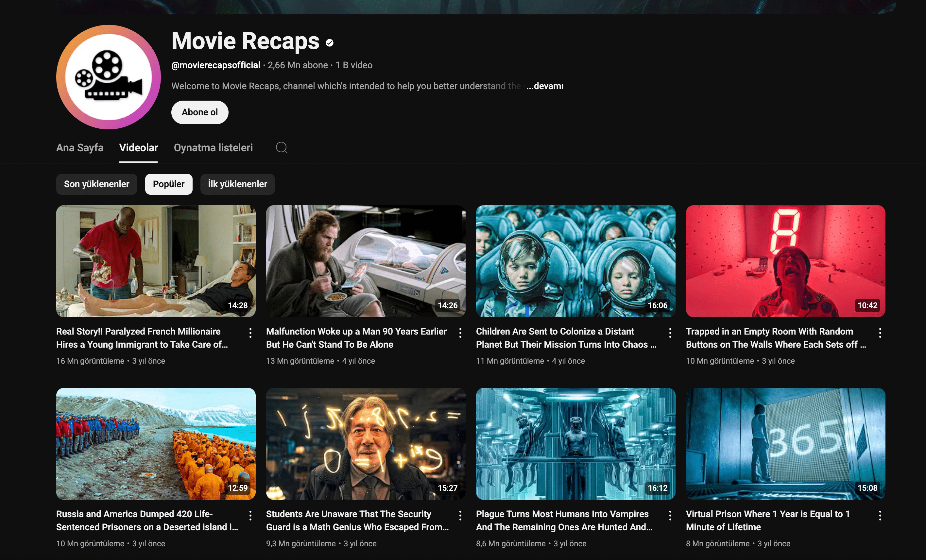Select the Popüler filter chip
This screenshot has width=926, height=560.
pos(169,184)
